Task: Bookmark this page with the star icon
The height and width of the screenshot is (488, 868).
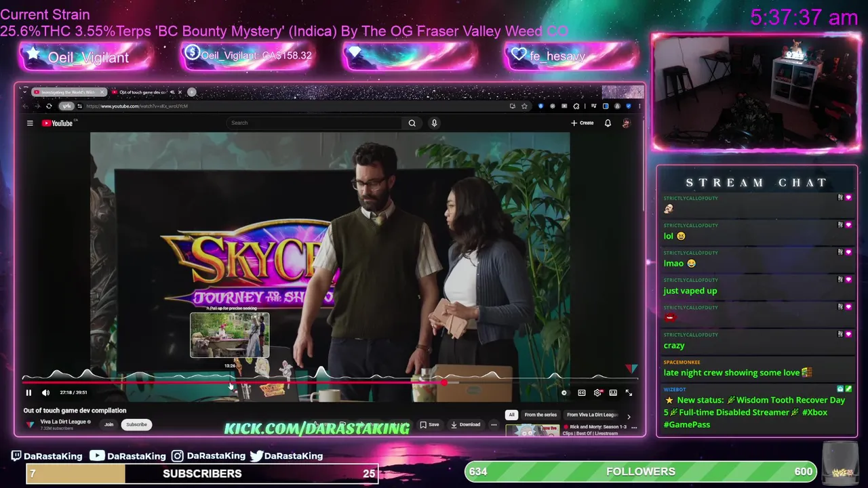Action: tap(524, 106)
